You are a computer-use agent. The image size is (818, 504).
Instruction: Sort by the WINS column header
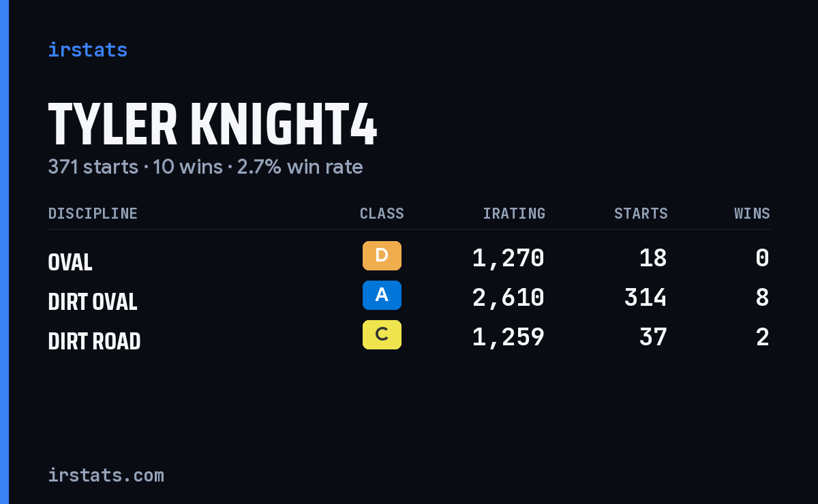pyautogui.click(x=752, y=214)
